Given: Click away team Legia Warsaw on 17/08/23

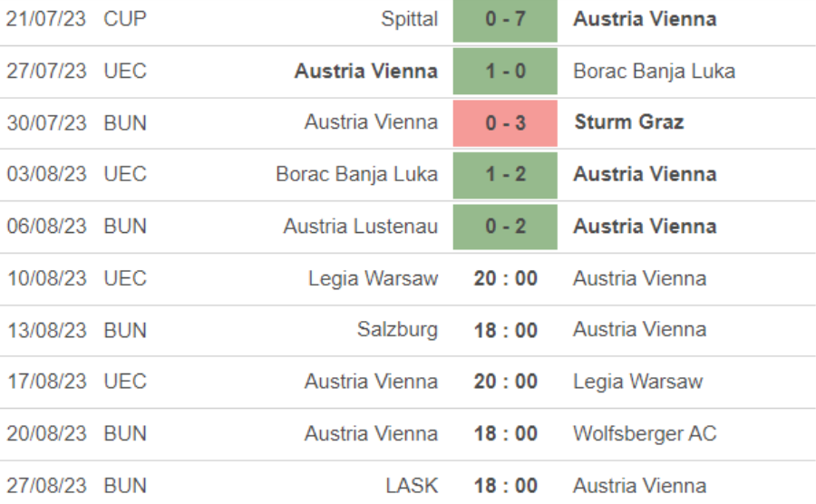Looking at the screenshot, I should tap(637, 382).
